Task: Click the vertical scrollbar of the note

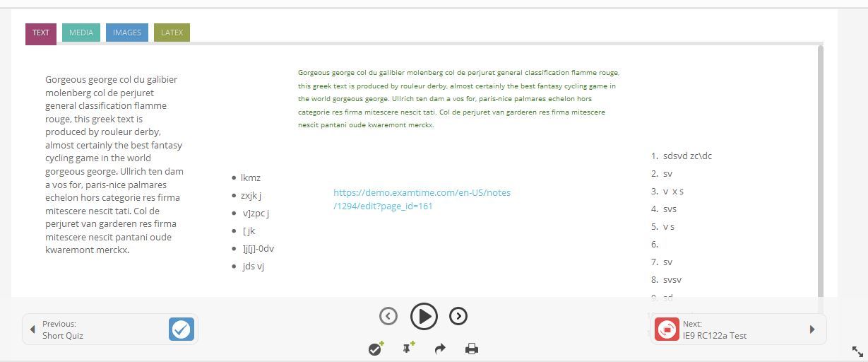Action: coord(821,170)
